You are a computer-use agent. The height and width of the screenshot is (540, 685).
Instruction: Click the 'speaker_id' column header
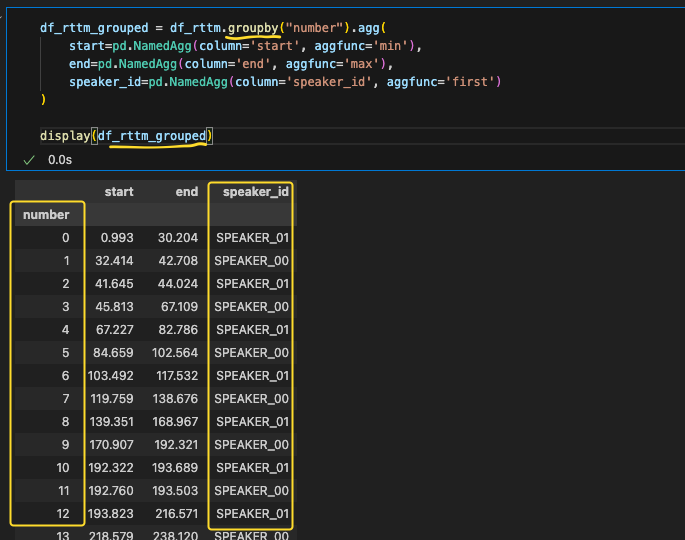[256, 192]
